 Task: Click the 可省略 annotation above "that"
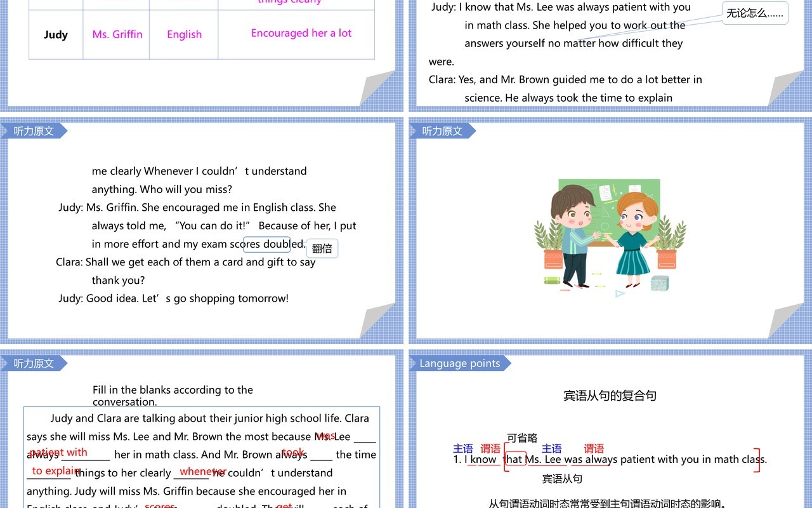point(522,438)
